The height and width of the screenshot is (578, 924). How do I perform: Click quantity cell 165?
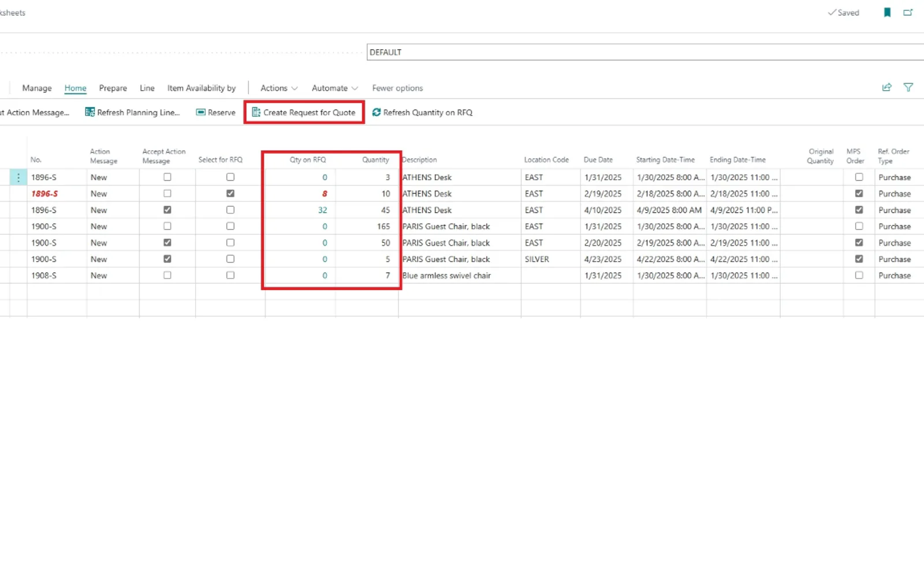[383, 227]
